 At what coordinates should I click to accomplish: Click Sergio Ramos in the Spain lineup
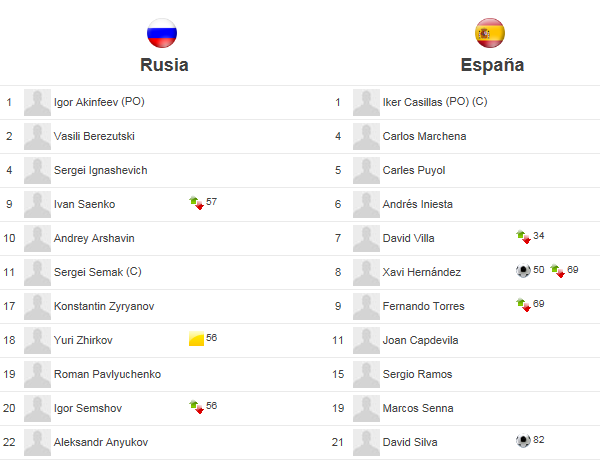pos(417,374)
